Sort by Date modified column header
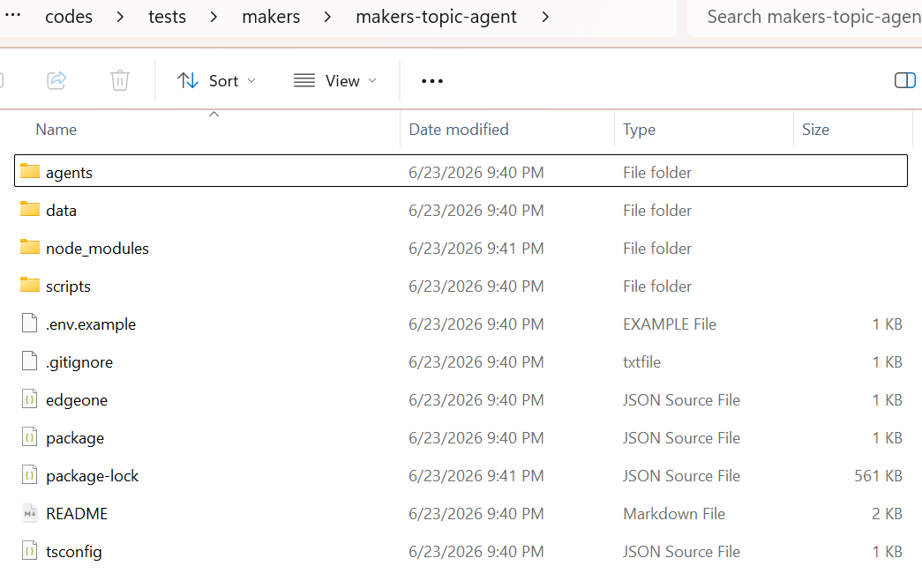922x588 pixels. coord(459,130)
